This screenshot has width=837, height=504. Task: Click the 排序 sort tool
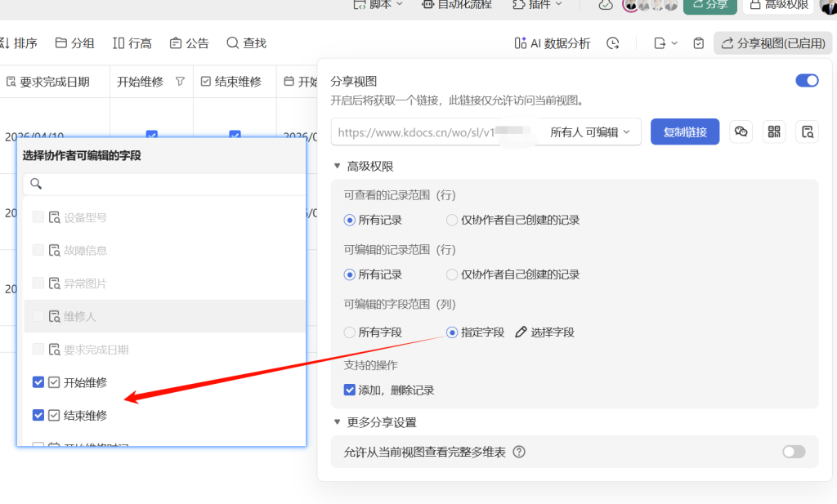pos(20,43)
